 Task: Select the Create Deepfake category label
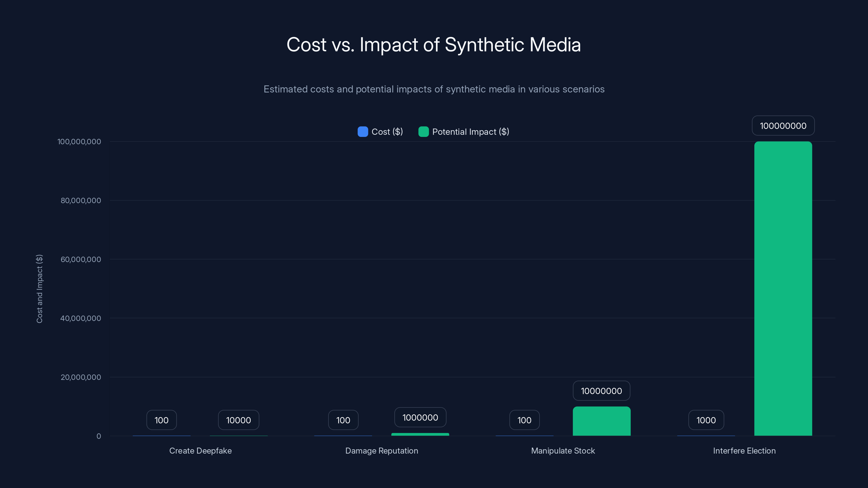pyautogui.click(x=200, y=451)
